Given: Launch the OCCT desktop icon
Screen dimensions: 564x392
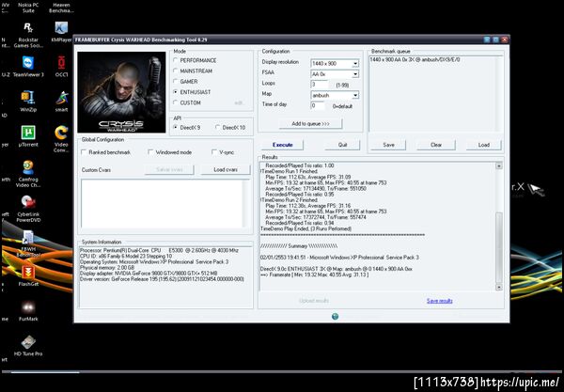Looking at the screenshot, I should 61,66.
